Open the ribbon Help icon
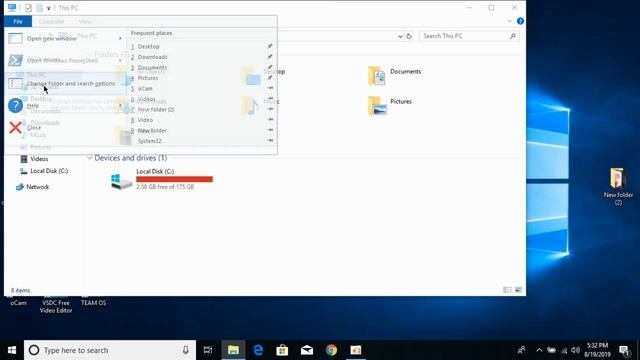This screenshot has height=360, width=640. [520, 21]
